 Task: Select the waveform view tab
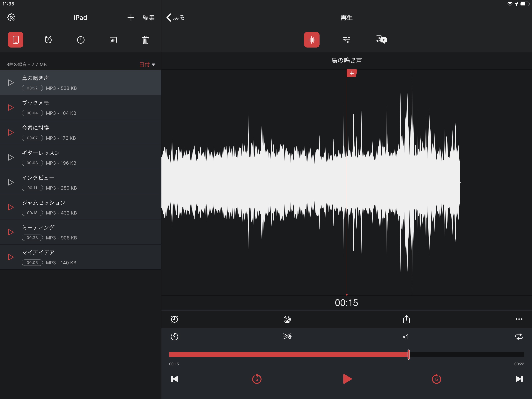(x=311, y=40)
